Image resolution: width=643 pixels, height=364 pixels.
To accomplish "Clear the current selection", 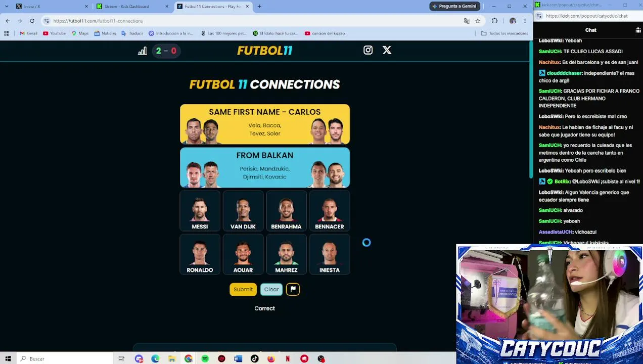I will click(x=271, y=289).
